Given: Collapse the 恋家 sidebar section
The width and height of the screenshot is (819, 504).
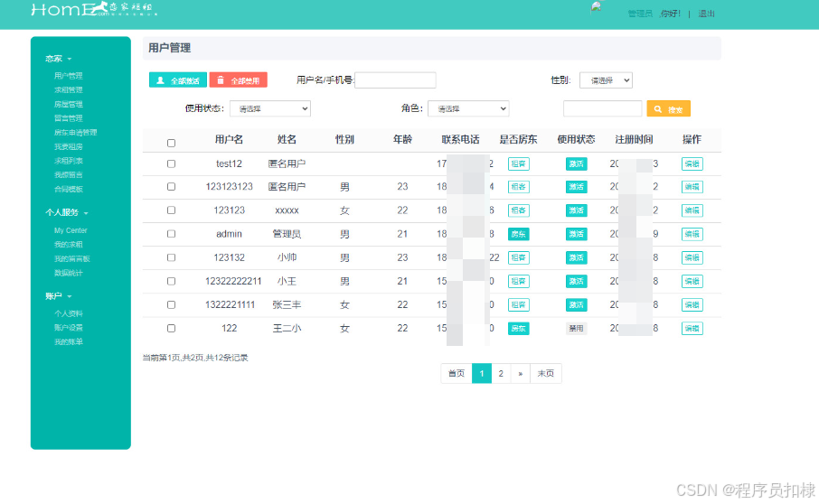Looking at the screenshot, I should coord(58,59).
